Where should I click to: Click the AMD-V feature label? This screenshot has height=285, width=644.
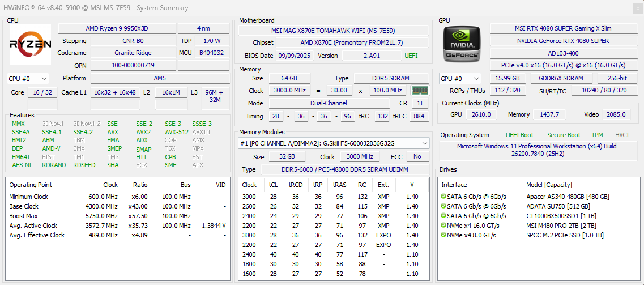click(x=52, y=148)
